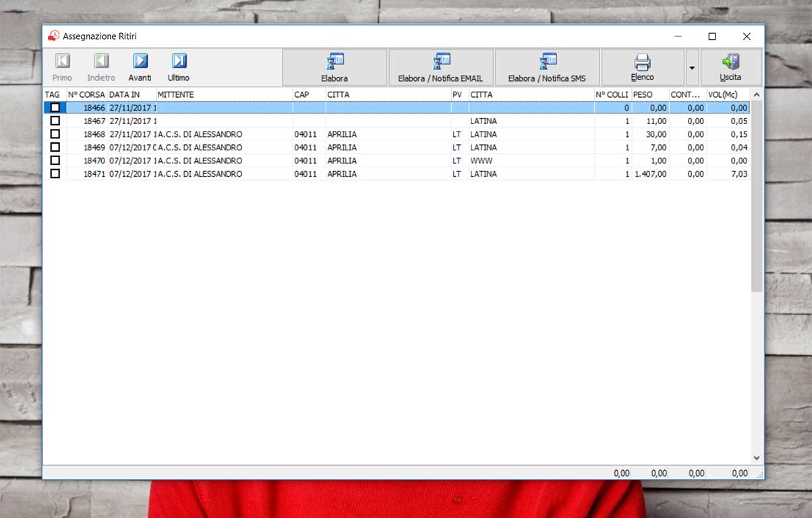Click the Assegnazione Ritiri title bar icon

53,36
